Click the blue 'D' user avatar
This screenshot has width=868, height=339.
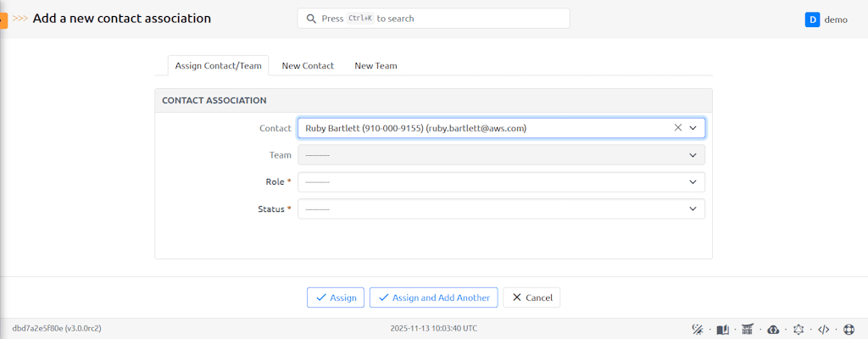pos(812,19)
